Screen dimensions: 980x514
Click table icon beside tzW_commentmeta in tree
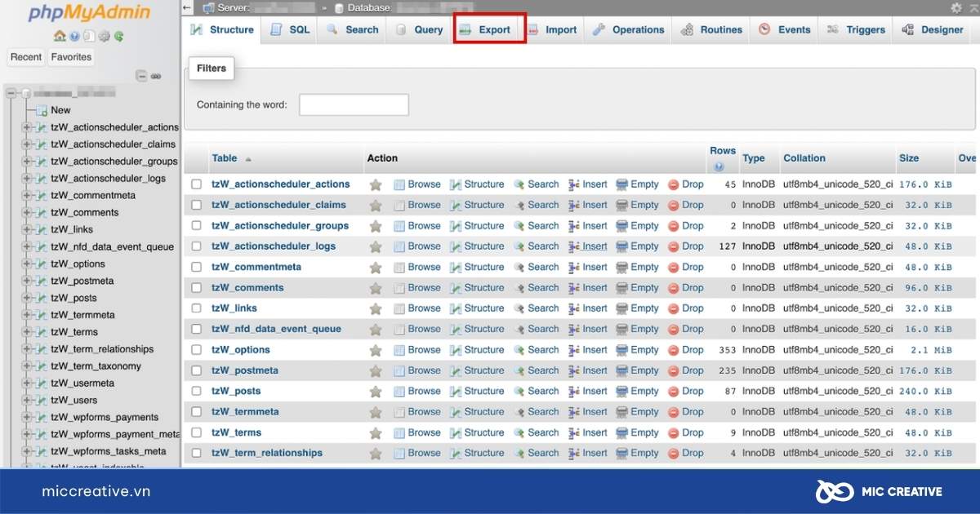click(x=42, y=196)
